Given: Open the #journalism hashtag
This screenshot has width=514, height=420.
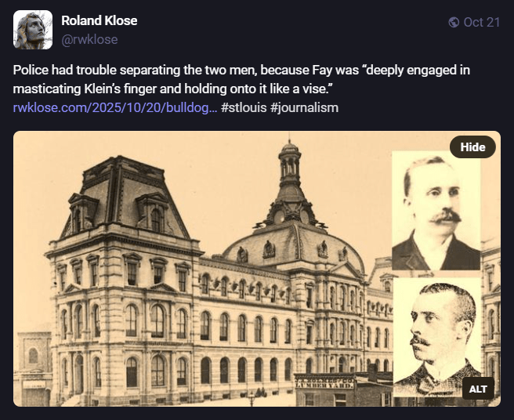Looking at the screenshot, I should [305, 107].
